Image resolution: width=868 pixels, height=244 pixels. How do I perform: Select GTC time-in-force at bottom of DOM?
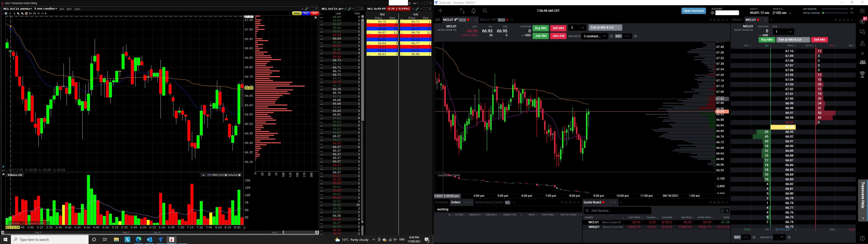746,237
